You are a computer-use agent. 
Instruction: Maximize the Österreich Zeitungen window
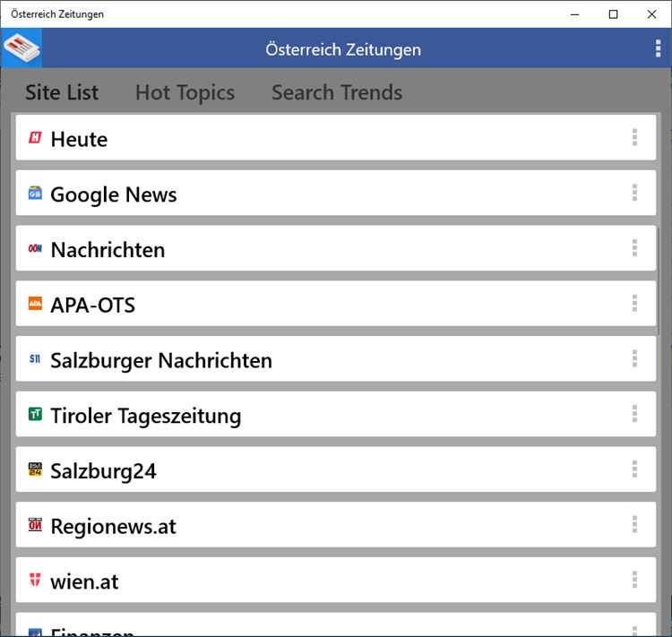click(613, 14)
